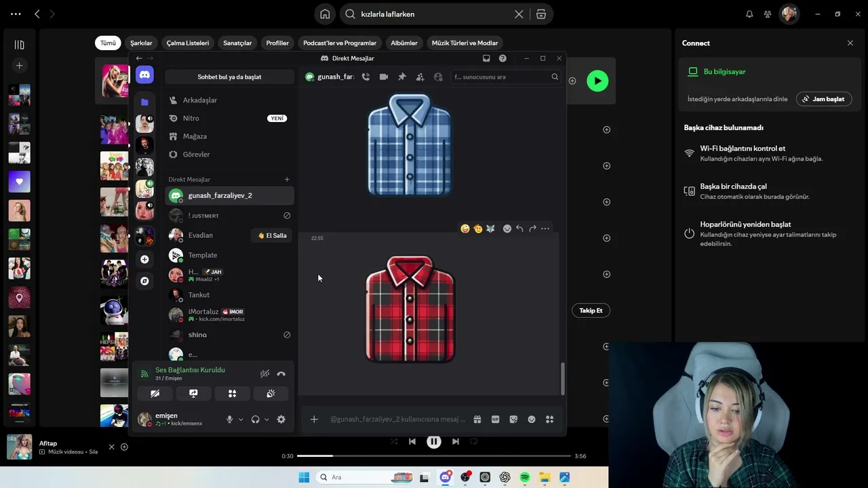Add friends to the Discord DM
Viewport: 868px width, 488px height.
tap(420, 77)
